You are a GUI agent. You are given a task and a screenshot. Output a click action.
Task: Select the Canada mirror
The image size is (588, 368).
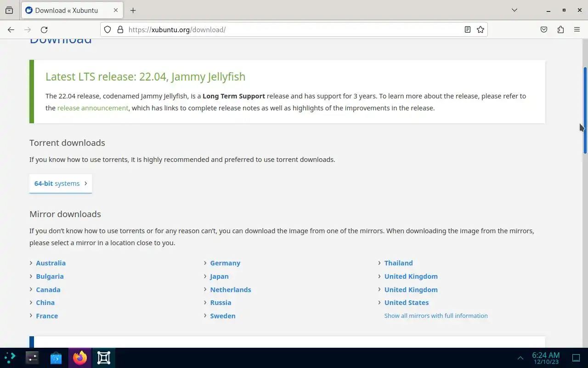pos(48,290)
